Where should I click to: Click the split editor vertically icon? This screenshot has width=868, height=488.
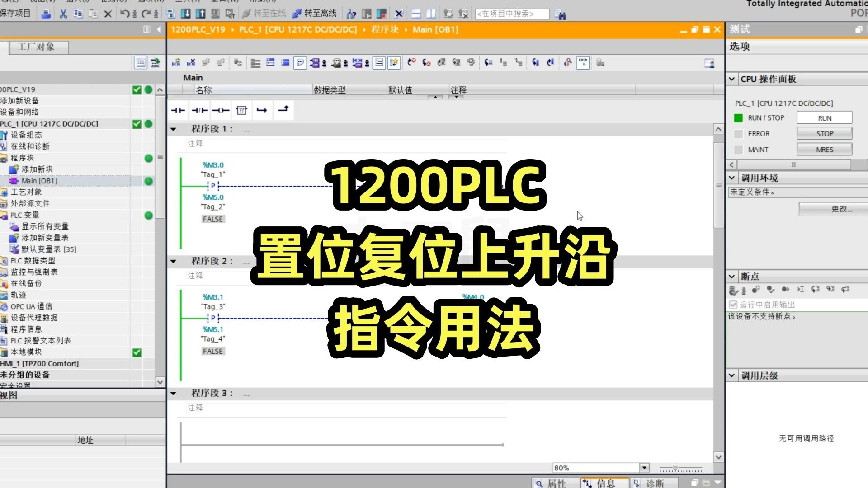pyautogui.click(x=431, y=14)
